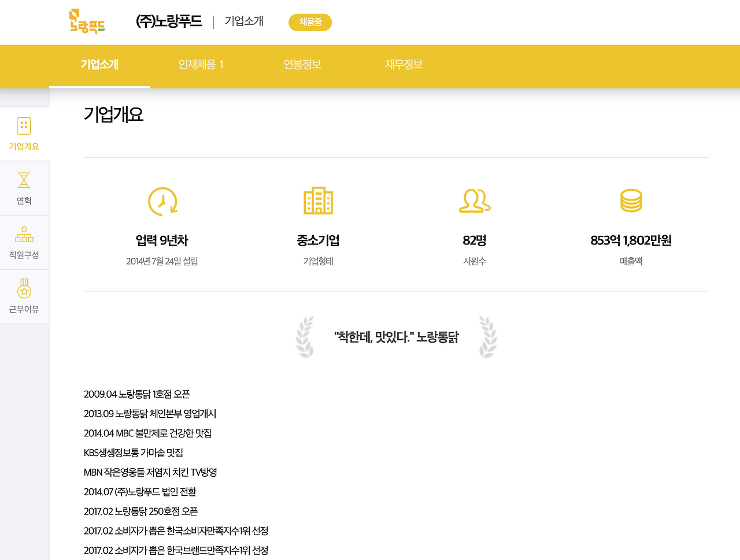Click the clock icon above 업력 9년차
Viewport: 740px width, 560px height.
(162, 201)
